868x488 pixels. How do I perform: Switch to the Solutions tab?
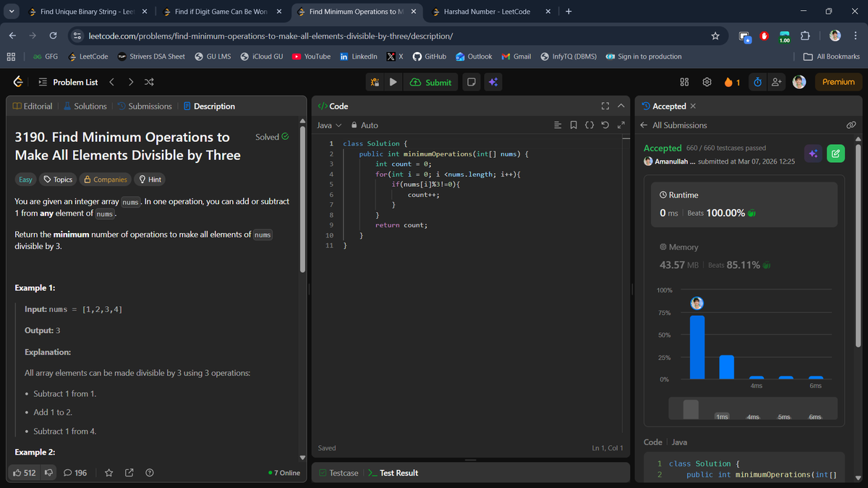pyautogui.click(x=85, y=106)
